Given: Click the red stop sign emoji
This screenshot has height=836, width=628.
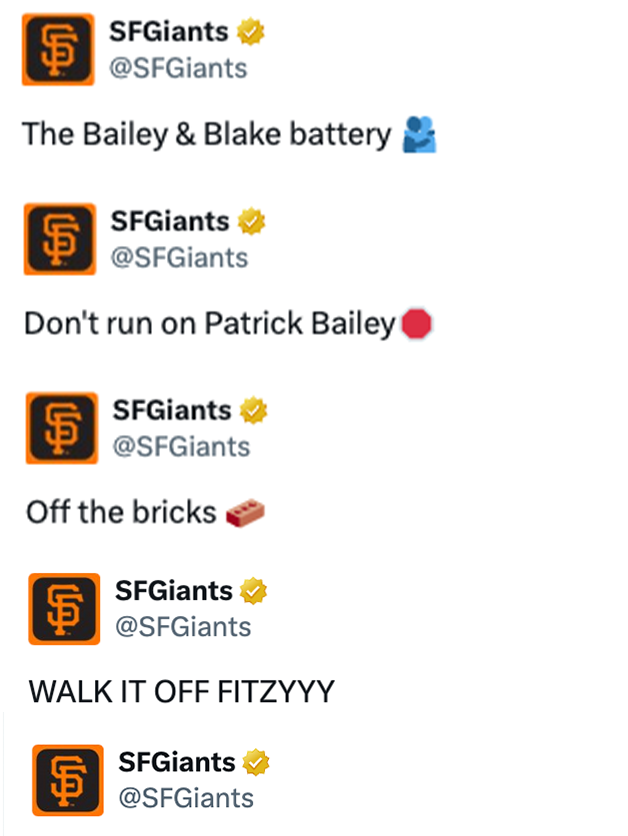Looking at the screenshot, I should (x=416, y=324).
